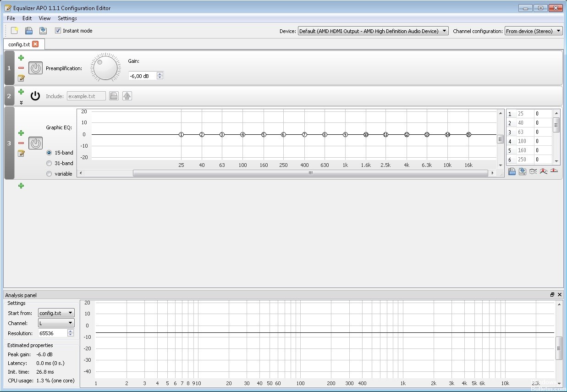Viewport: 567px width, 392px height.
Task: Click the example.txt include filename field
Action: (86, 96)
